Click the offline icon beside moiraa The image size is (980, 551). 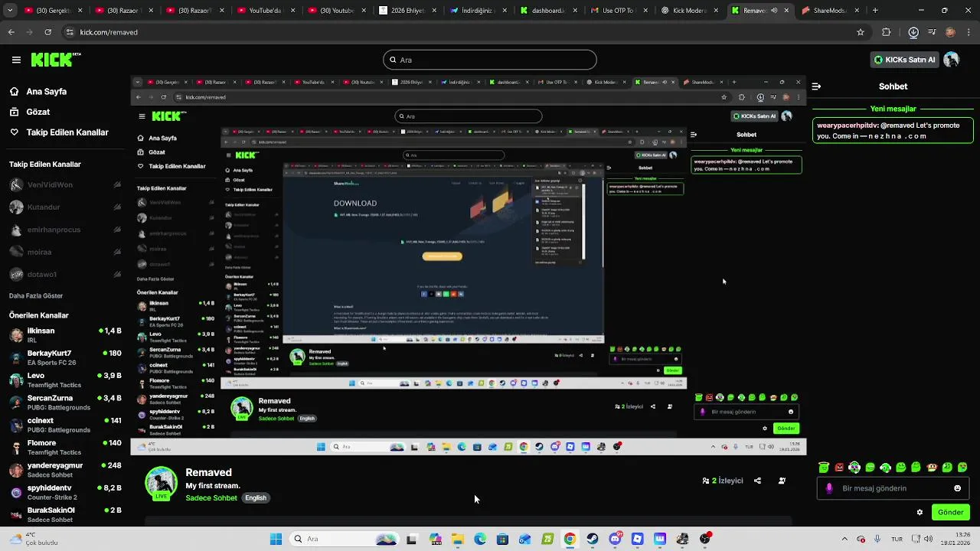pyautogui.click(x=117, y=252)
